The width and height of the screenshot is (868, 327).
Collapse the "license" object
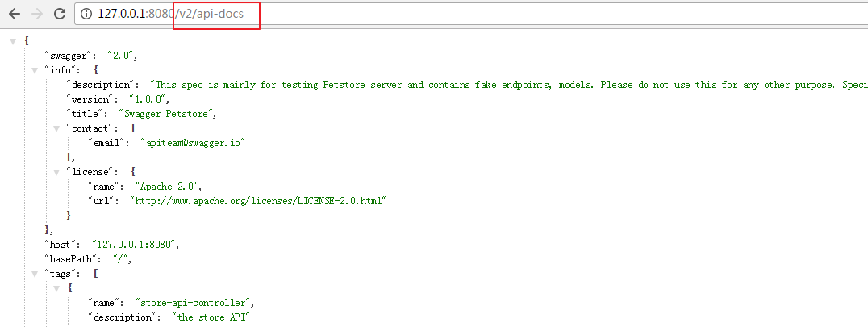56,172
